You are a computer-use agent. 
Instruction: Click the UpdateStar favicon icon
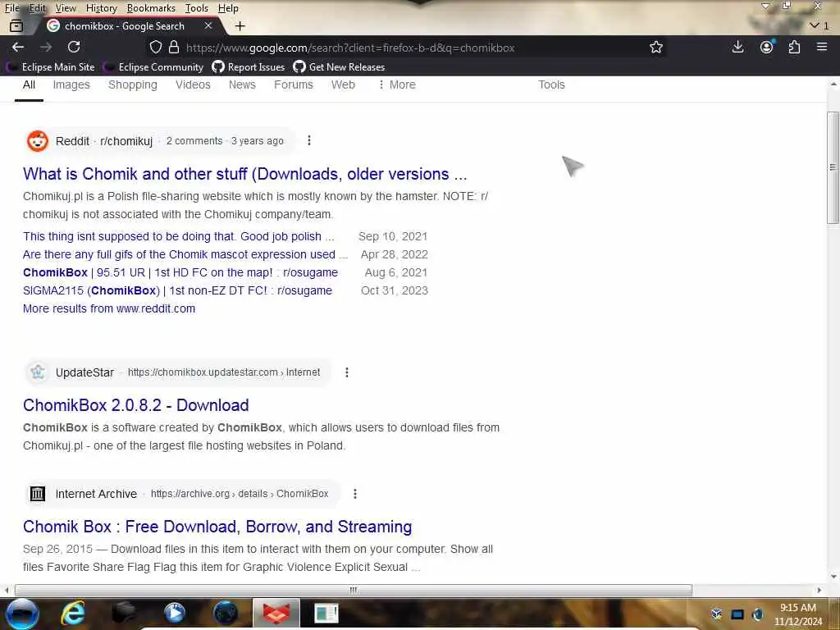[x=38, y=372]
